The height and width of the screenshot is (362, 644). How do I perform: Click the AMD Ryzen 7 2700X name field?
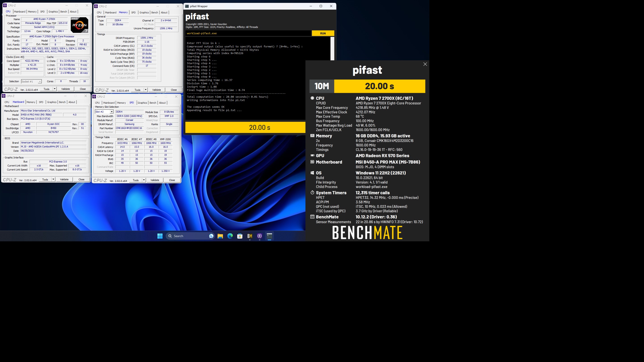pos(44,19)
